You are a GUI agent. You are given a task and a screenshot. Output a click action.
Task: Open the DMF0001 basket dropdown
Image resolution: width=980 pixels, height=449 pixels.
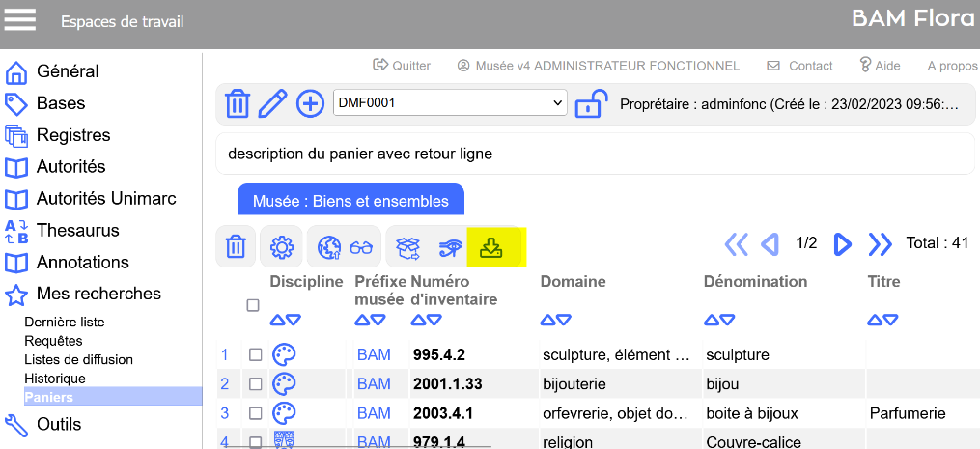point(450,102)
